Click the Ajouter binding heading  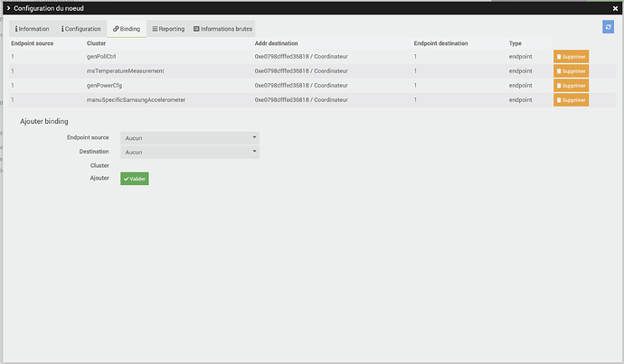44,121
